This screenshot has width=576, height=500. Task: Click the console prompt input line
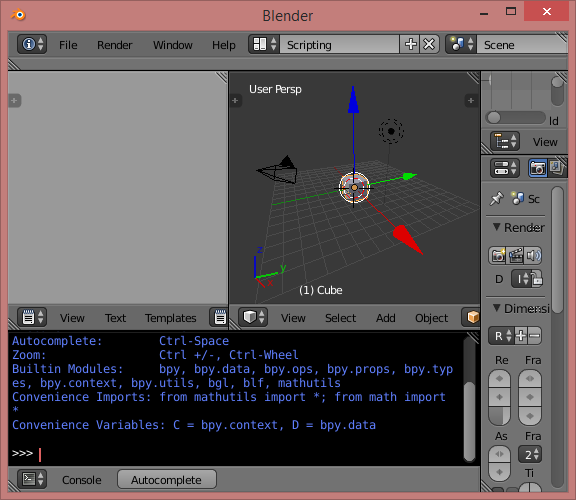pyautogui.click(x=235, y=453)
